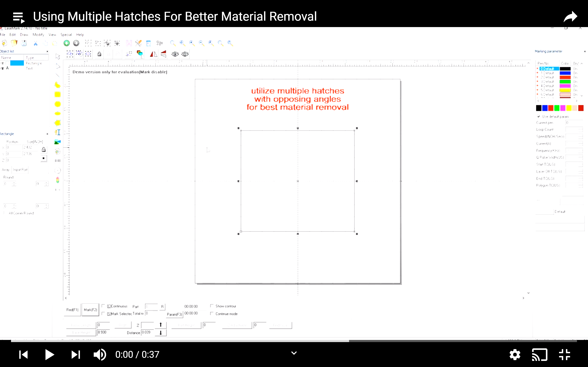Select the Text tool in the left toolbar
The image size is (588, 367).
coord(58,132)
